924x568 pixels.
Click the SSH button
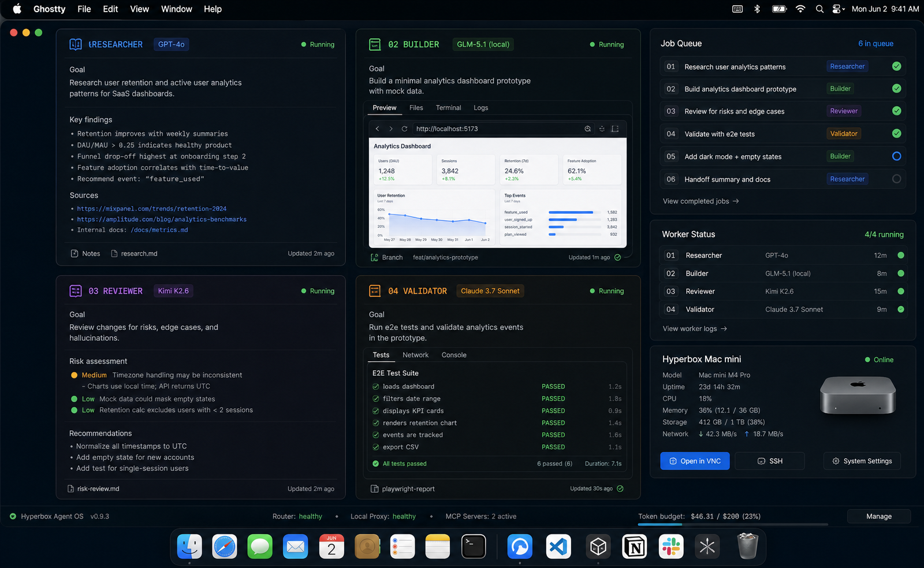770,461
